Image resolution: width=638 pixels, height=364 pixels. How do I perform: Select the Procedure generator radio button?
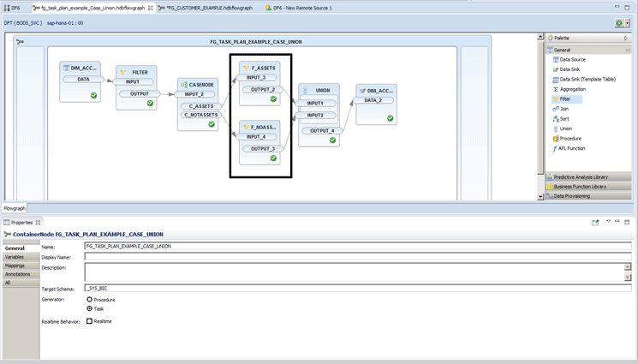90,300
